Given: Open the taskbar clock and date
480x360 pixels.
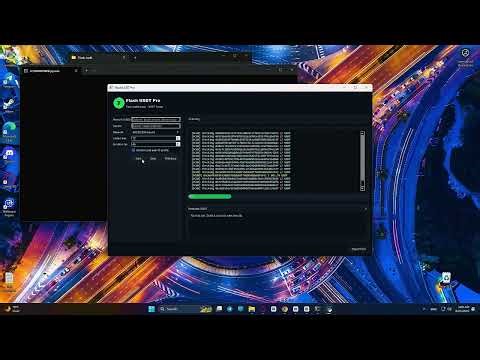Looking at the screenshot, I should (462, 309).
